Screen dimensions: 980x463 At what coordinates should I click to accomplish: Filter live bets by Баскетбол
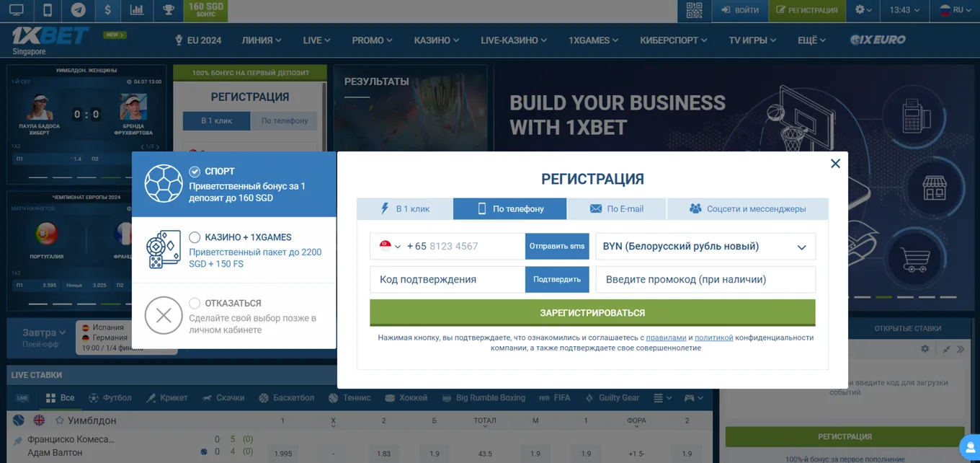(x=287, y=397)
